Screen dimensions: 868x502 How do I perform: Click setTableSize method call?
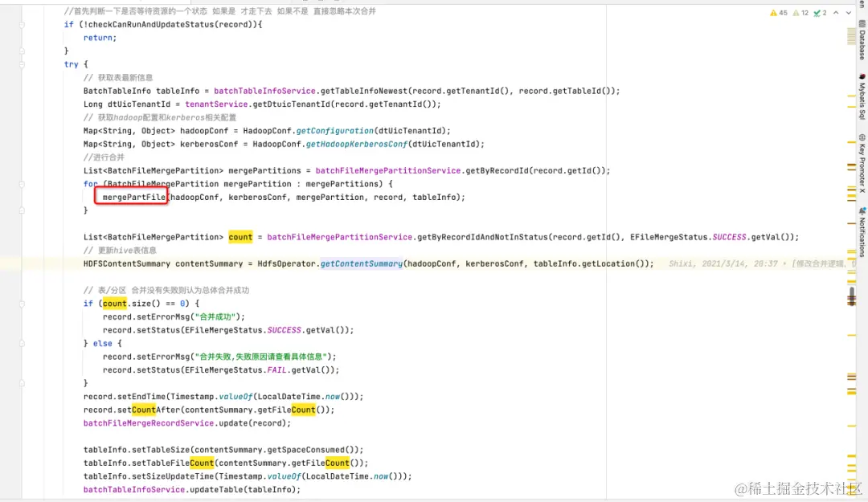161,450
